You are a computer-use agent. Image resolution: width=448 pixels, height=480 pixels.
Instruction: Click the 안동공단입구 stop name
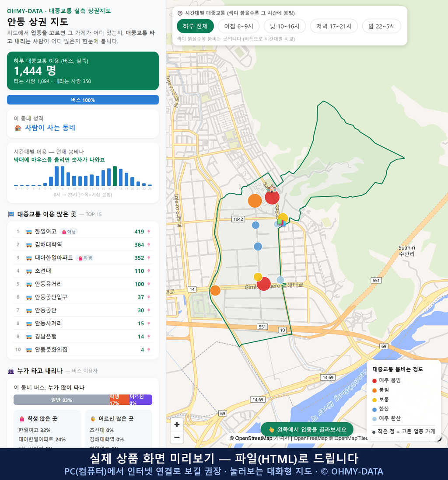pos(51,297)
